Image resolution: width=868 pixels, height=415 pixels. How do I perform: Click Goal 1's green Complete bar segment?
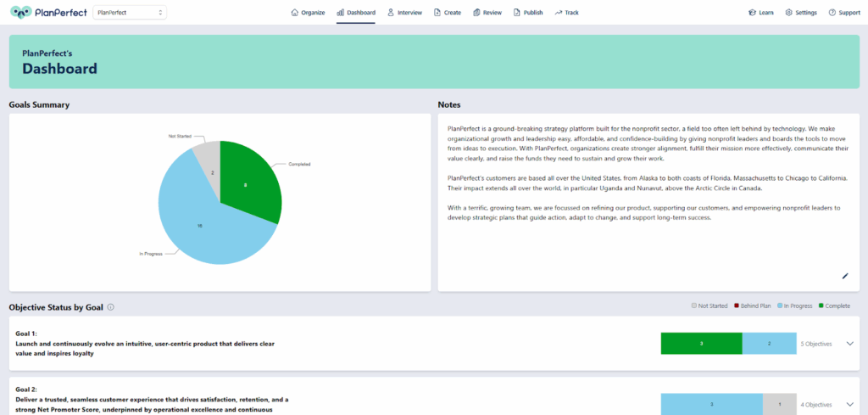701,344
